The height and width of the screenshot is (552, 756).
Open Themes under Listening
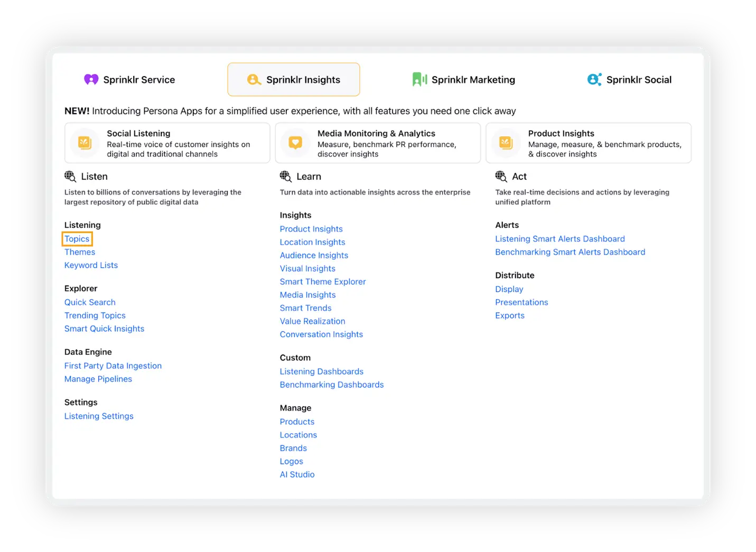click(x=80, y=252)
